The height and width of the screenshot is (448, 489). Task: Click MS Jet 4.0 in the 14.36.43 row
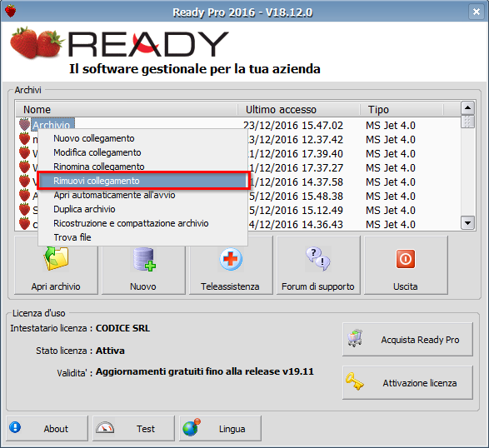(391, 225)
